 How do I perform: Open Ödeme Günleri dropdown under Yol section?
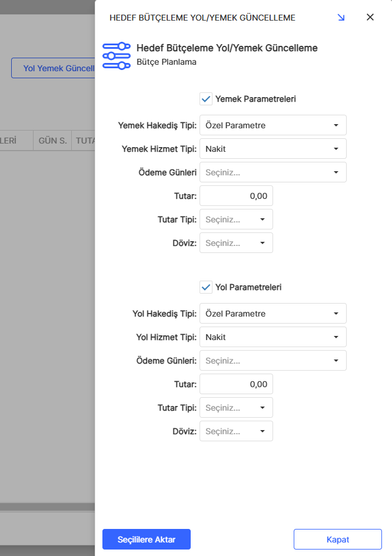click(273, 361)
